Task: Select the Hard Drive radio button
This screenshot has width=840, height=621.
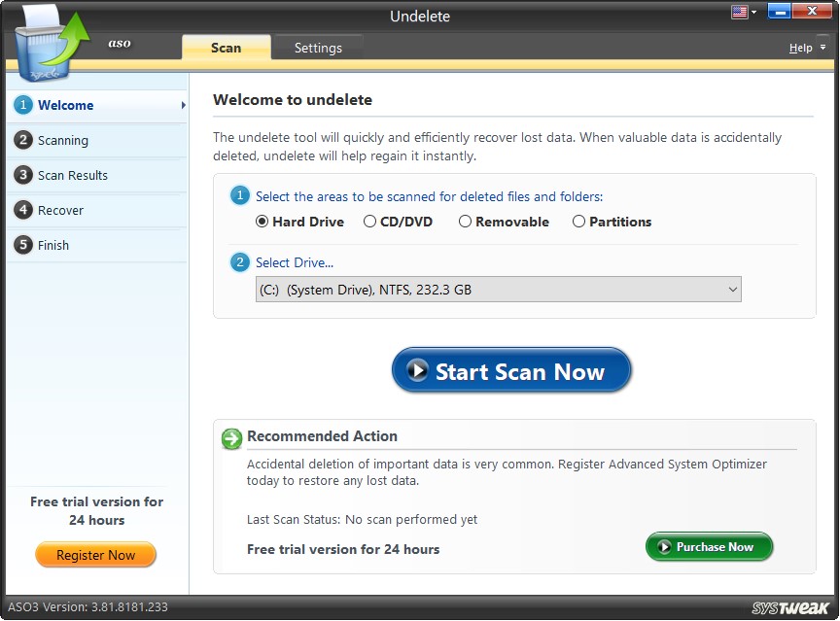Action: pyautogui.click(x=261, y=222)
